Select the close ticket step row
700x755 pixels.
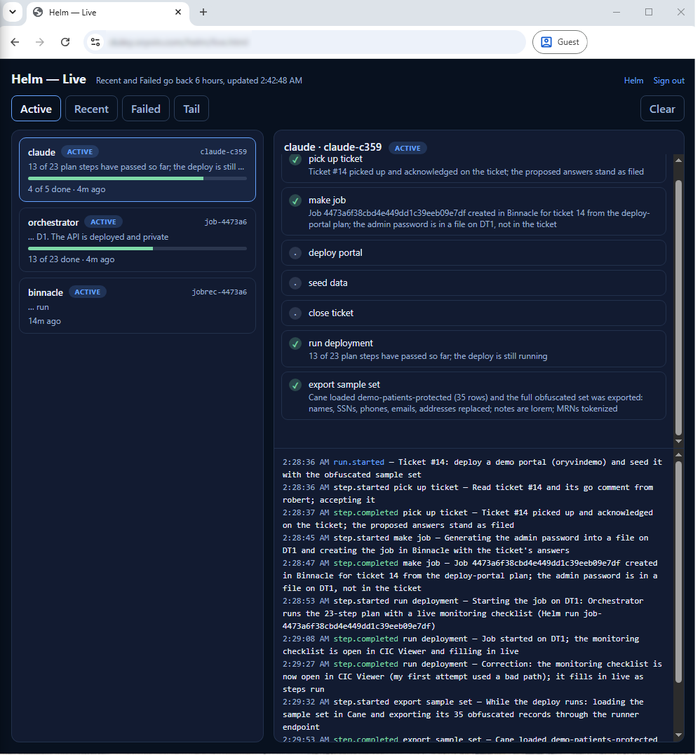click(x=473, y=313)
